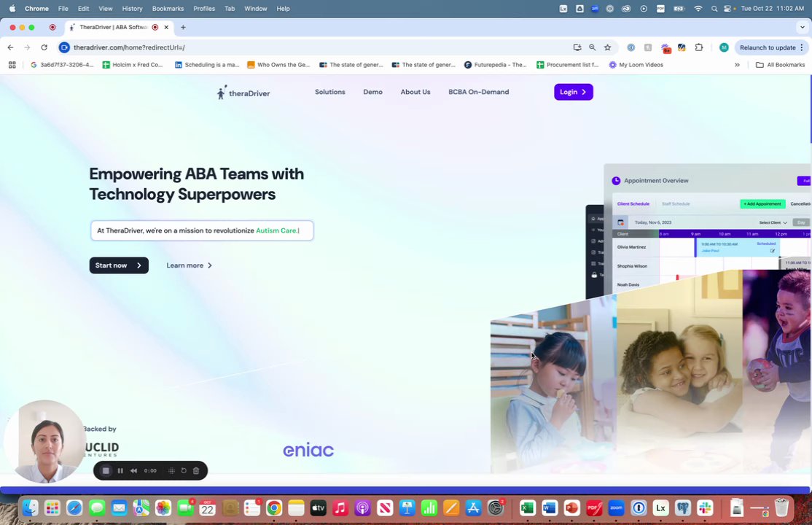
Task: Click the dotted grid icon in recording bar
Action: pyautogui.click(x=171, y=470)
